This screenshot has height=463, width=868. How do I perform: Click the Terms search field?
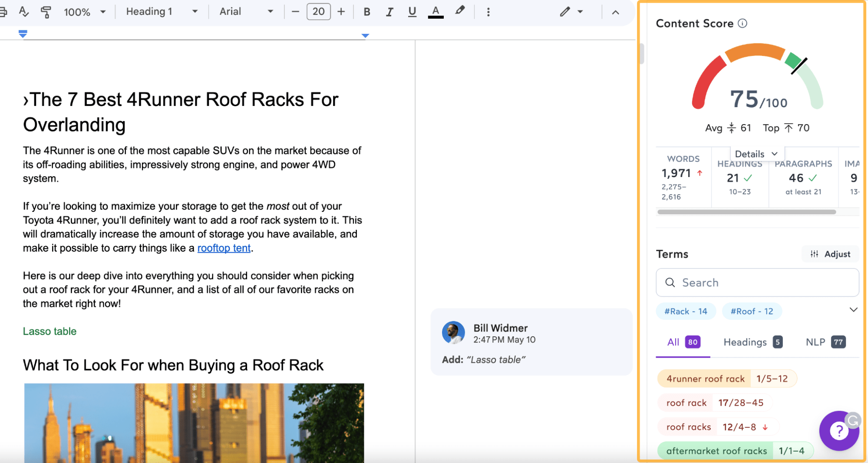tap(757, 282)
